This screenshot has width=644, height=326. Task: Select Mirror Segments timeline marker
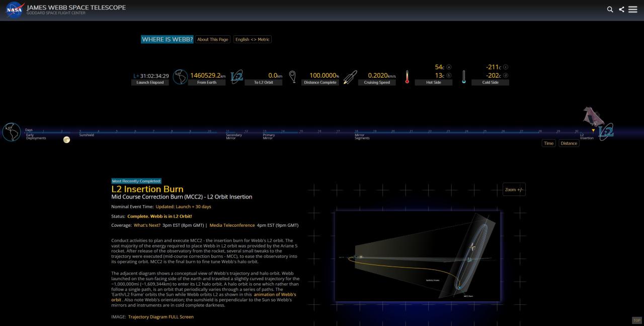(x=362, y=137)
